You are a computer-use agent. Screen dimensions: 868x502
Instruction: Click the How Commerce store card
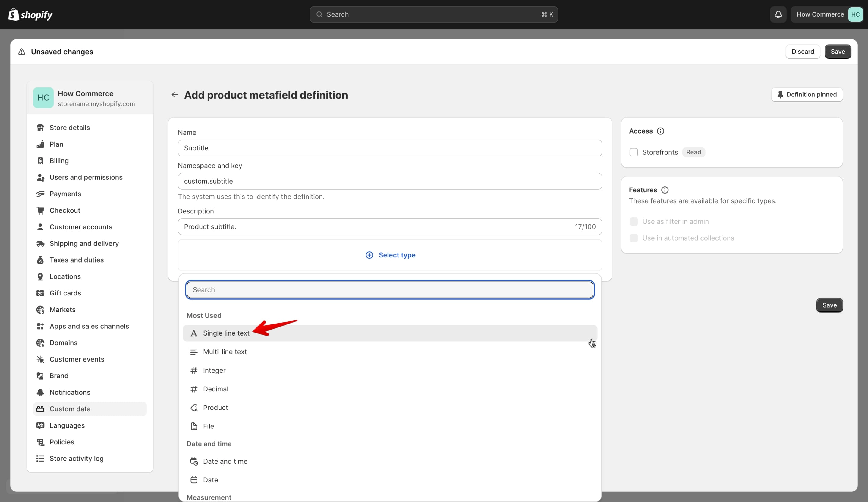pos(90,98)
